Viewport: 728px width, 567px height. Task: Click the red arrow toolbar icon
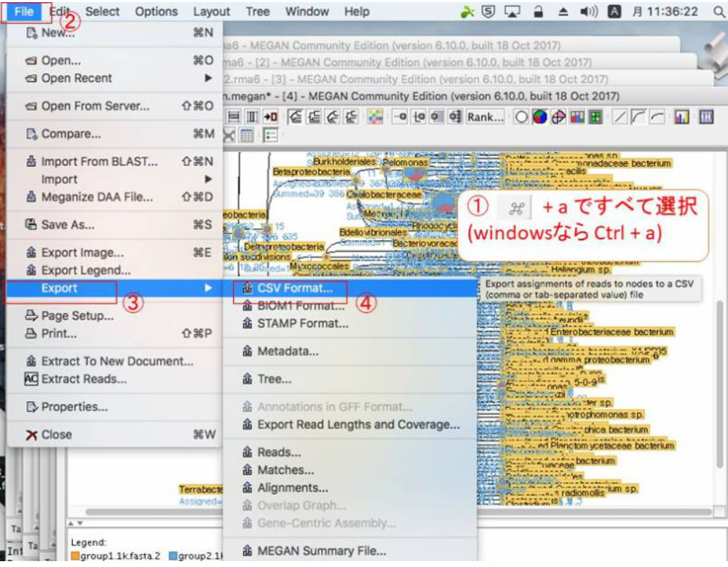tap(270, 117)
